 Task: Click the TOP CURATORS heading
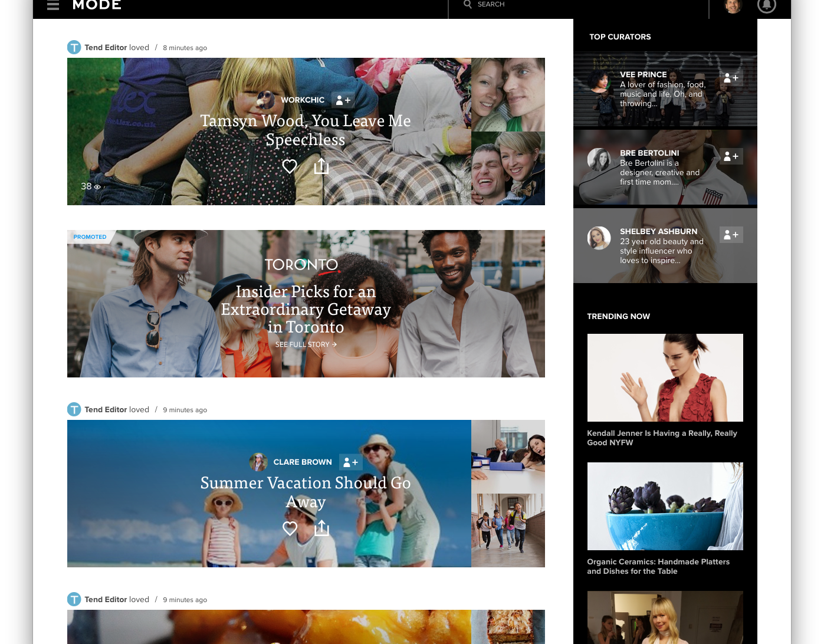click(x=620, y=37)
